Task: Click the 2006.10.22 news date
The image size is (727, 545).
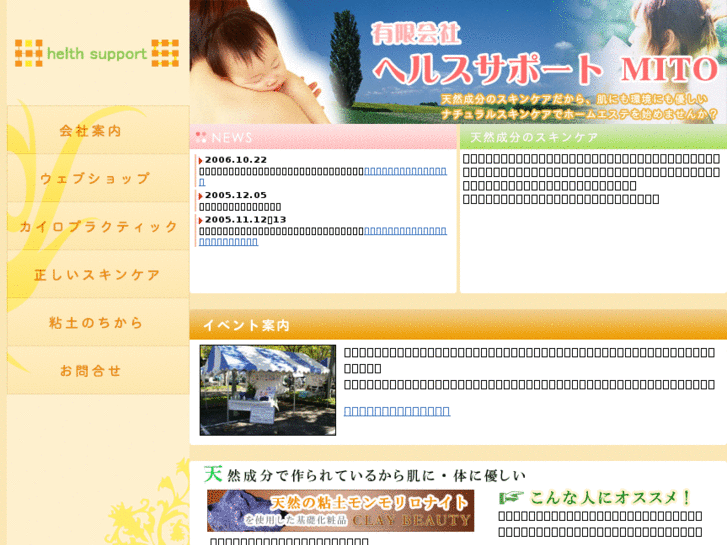Action: click(236, 160)
